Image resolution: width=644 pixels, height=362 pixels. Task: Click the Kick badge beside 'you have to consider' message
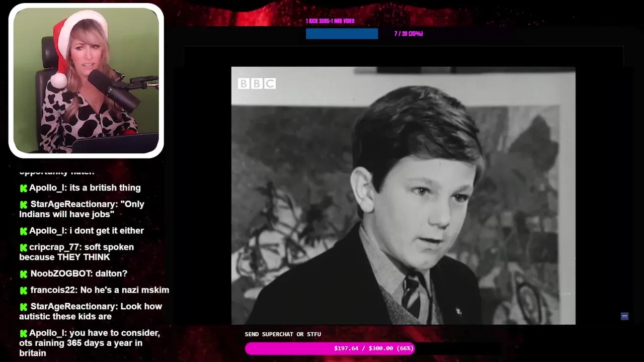(x=23, y=333)
